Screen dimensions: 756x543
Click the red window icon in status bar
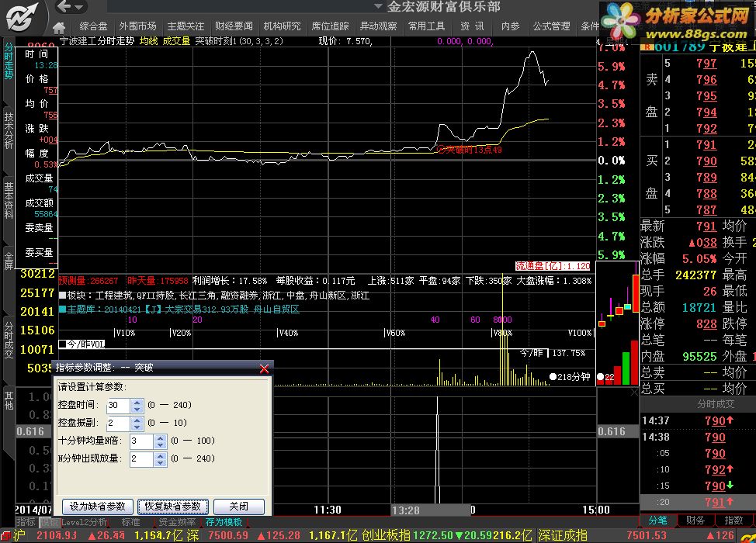click(5, 536)
